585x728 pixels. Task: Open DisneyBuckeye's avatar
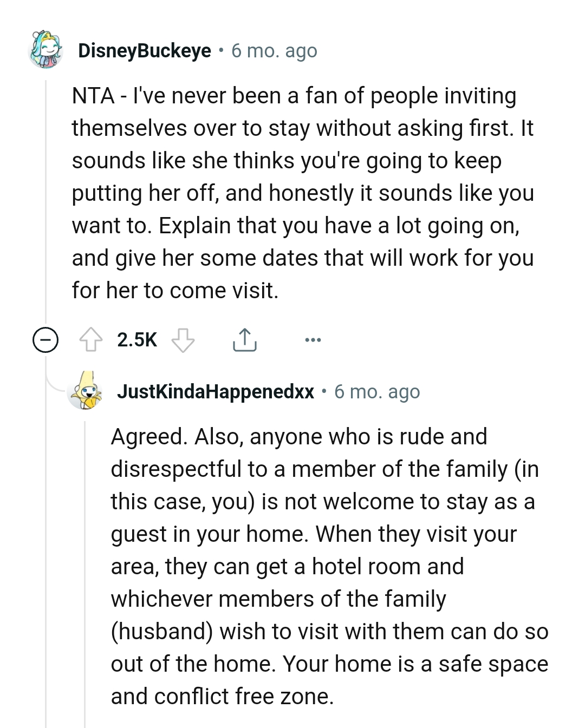(x=45, y=50)
